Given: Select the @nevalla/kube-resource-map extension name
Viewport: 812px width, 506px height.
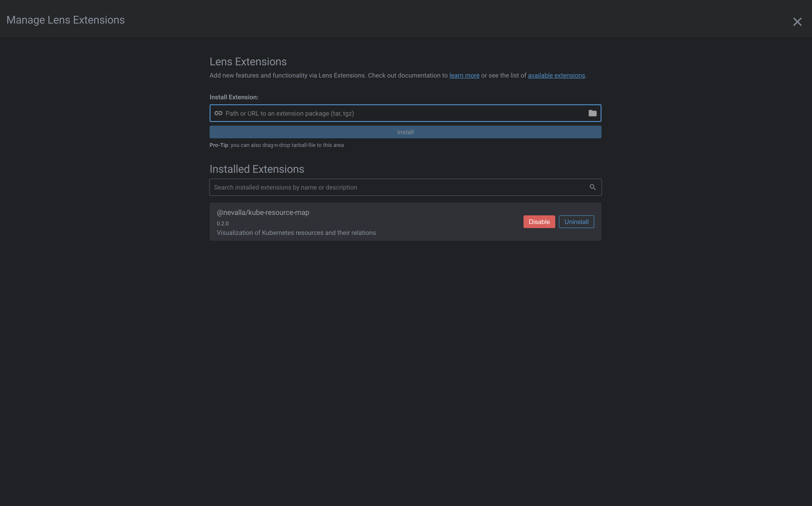Looking at the screenshot, I should point(263,213).
